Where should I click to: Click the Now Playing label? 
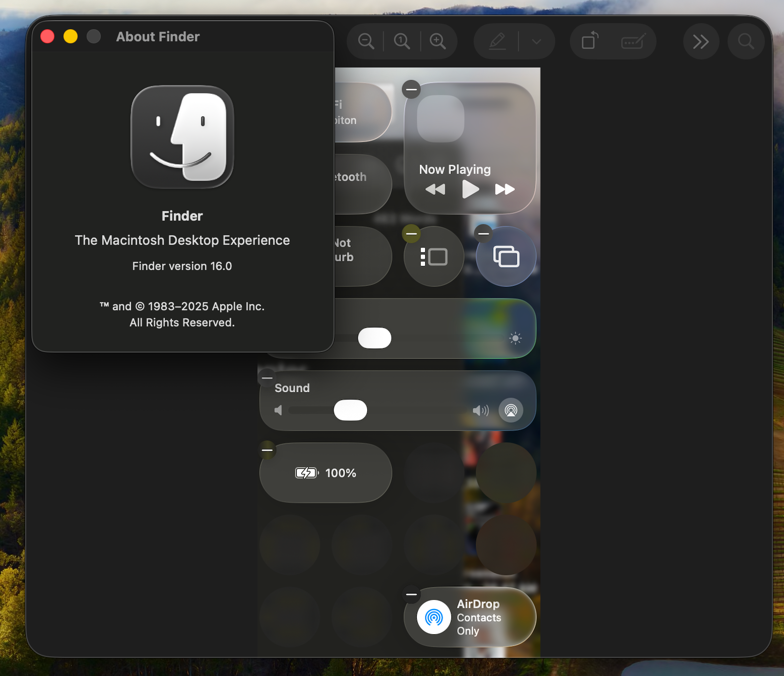point(455,170)
